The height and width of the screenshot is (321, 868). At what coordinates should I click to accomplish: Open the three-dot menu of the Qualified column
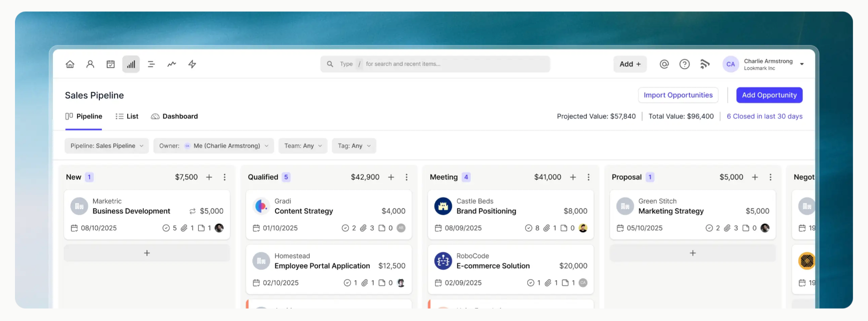coord(407,177)
